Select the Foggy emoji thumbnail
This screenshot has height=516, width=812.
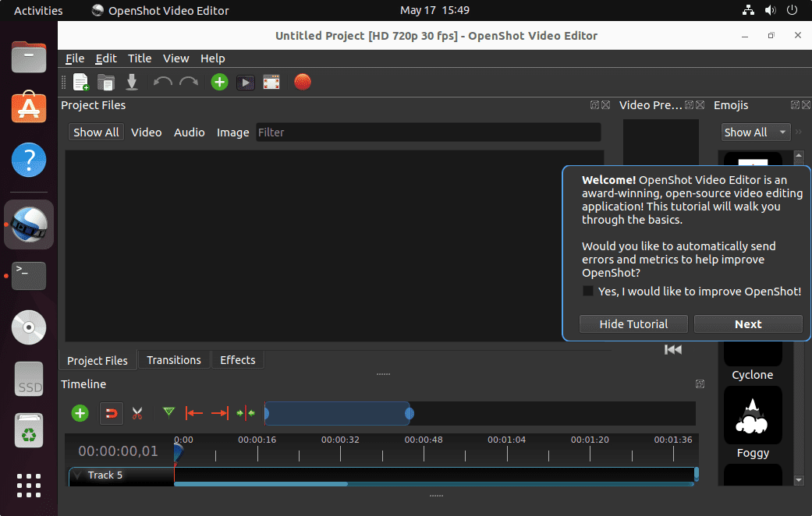pyautogui.click(x=753, y=415)
